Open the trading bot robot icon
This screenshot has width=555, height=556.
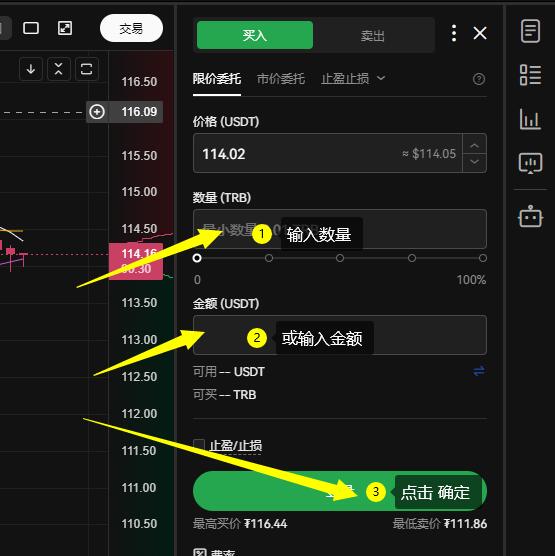click(531, 216)
